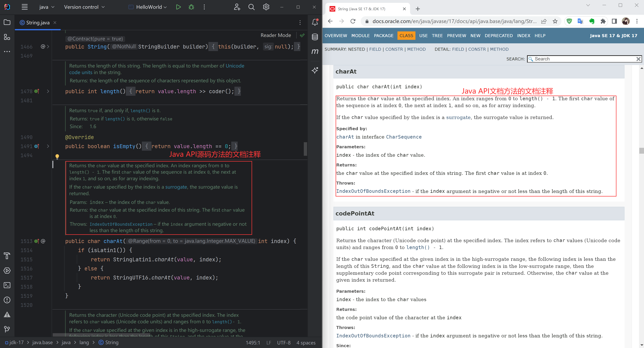Viewport: 644px width, 348px height.
Task: Open INDEX in Javadoc navigation
Action: (x=524, y=35)
